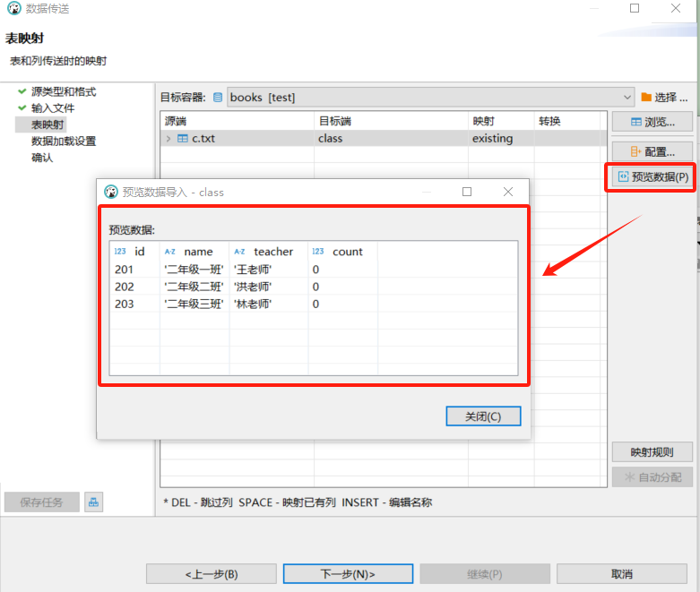Image resolution: width=700 pixels, height=592 pixels.
Task: Close the preview dialog with X
Action: coord(508,192)
